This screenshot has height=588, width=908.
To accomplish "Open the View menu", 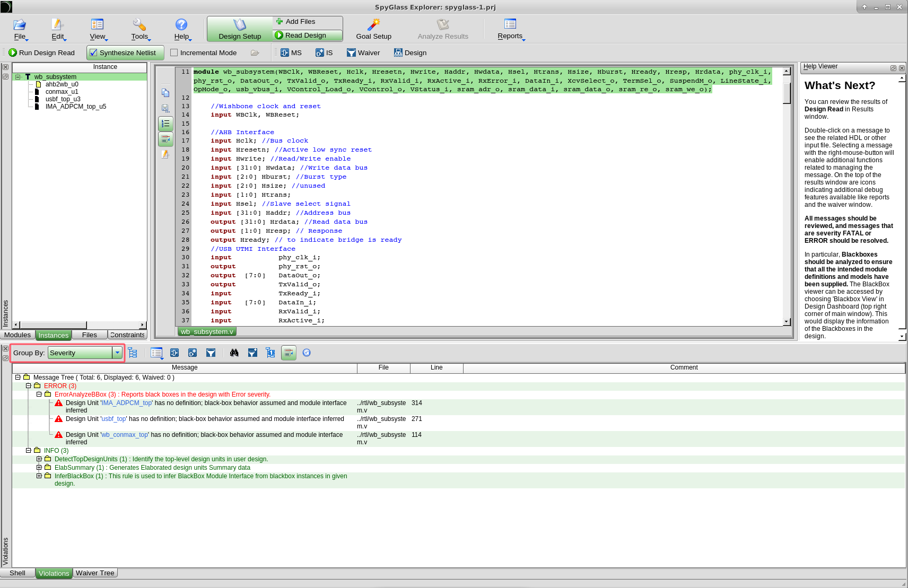I will pos(98,30).
